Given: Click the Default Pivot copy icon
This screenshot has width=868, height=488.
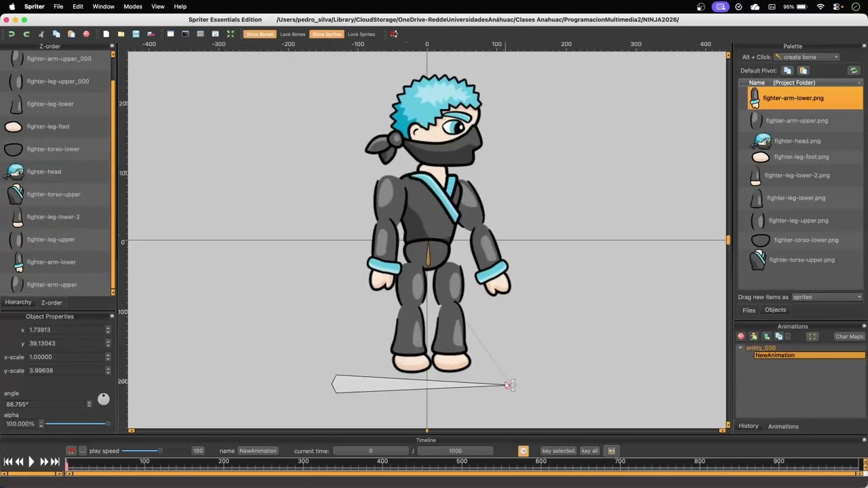Looking at the screenshot, I should (x=787, y=70).
